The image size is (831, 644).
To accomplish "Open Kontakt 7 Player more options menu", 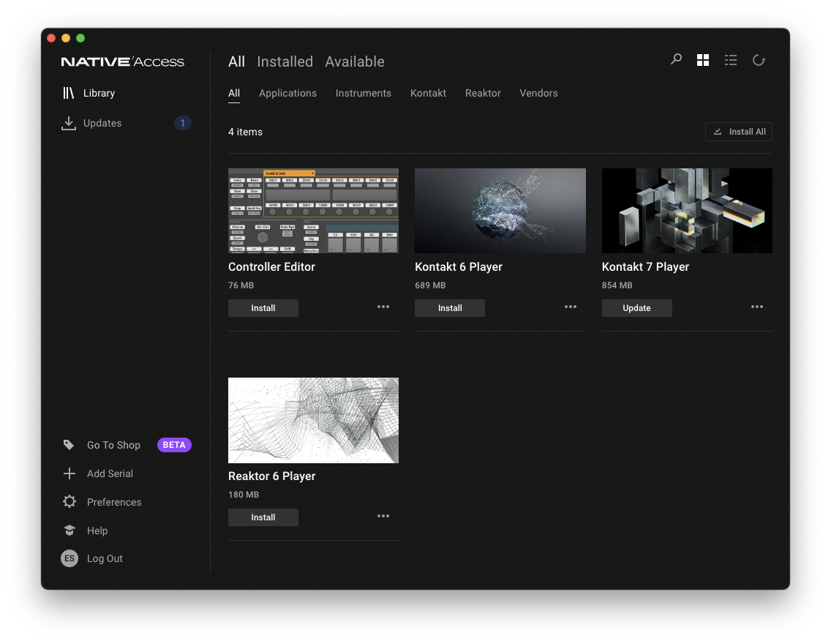I will coord(757,307).
